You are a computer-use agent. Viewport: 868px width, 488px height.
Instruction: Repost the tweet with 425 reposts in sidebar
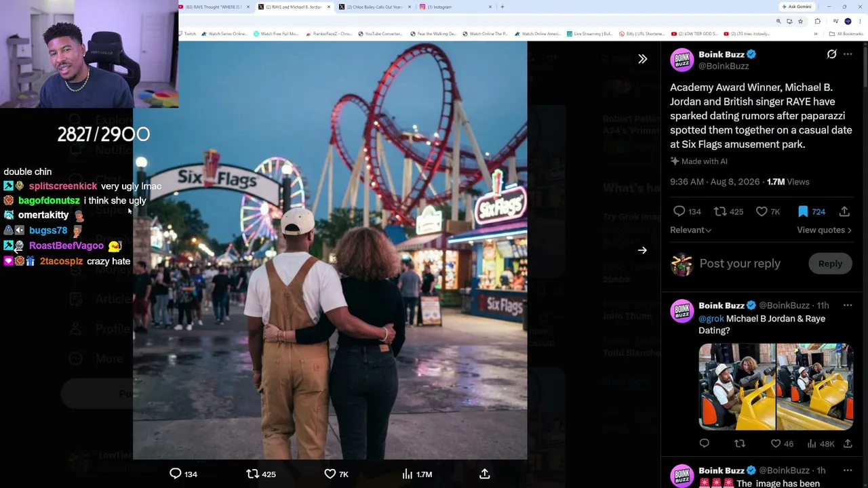point(728,211)
